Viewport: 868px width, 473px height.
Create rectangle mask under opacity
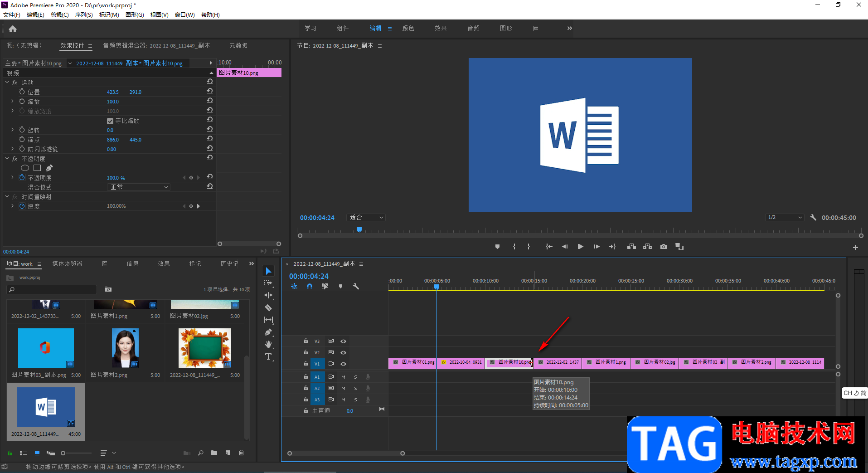37,168
